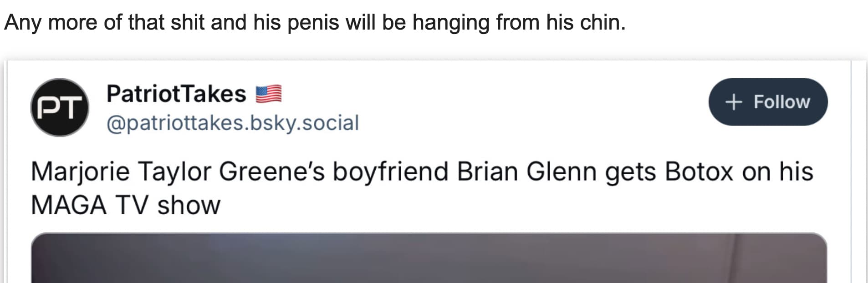
Task: Click "Marjorie Taylor Greene's" in the post
Action: pyautogui.click(x=178, y=172)
